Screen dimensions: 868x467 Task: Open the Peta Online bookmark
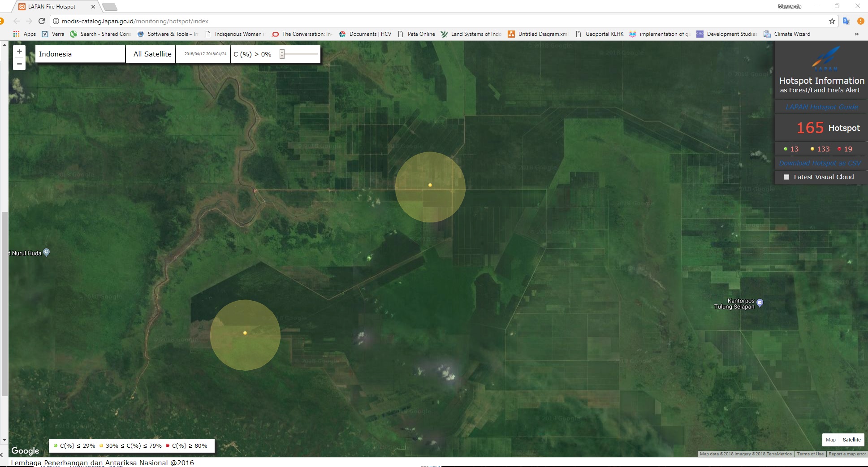point(421,34)
